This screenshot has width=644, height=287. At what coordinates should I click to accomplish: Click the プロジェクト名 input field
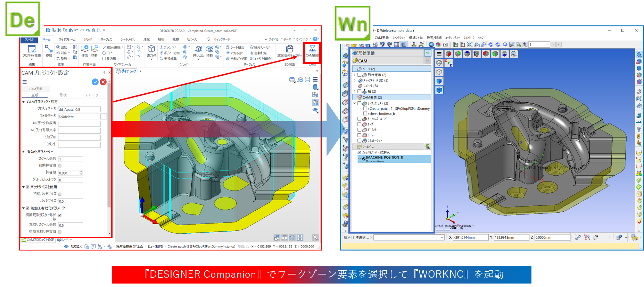(79, 110)
